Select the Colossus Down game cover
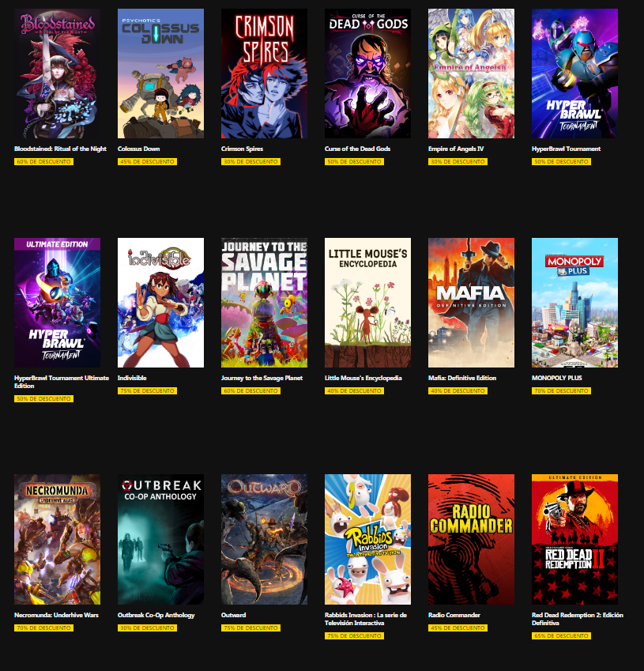Screen dimensions: 644x671 161,74
